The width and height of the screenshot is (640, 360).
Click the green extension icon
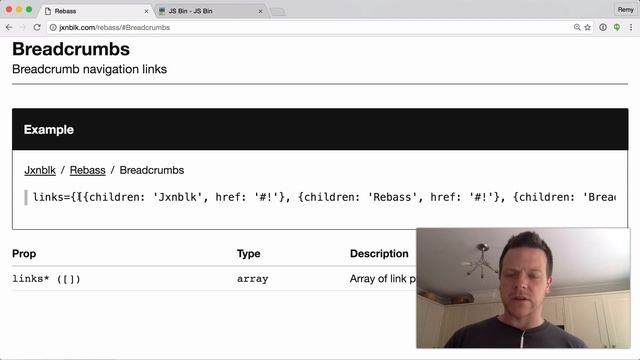[x=617, y=27]
